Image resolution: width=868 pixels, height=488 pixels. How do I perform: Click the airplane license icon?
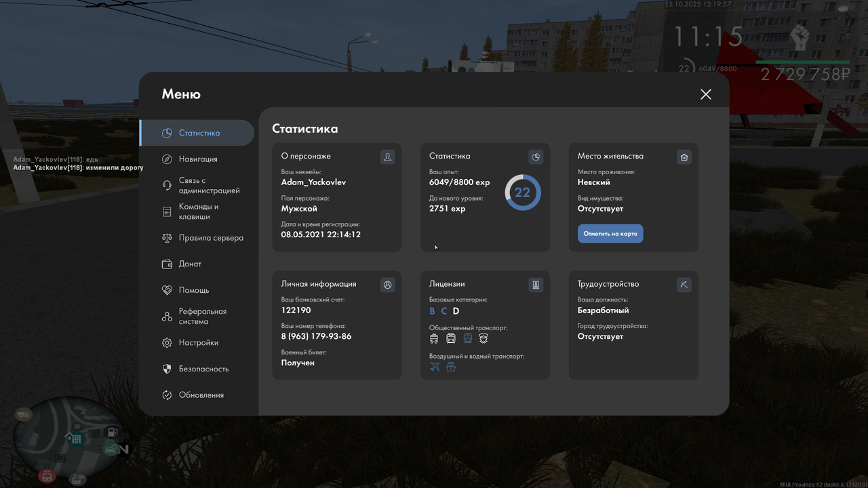coord(434,366)
